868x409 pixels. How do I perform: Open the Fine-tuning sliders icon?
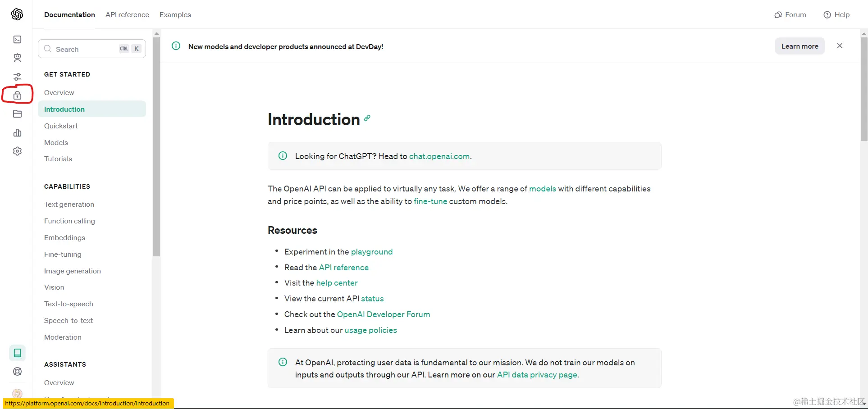(x=17, y=77)
